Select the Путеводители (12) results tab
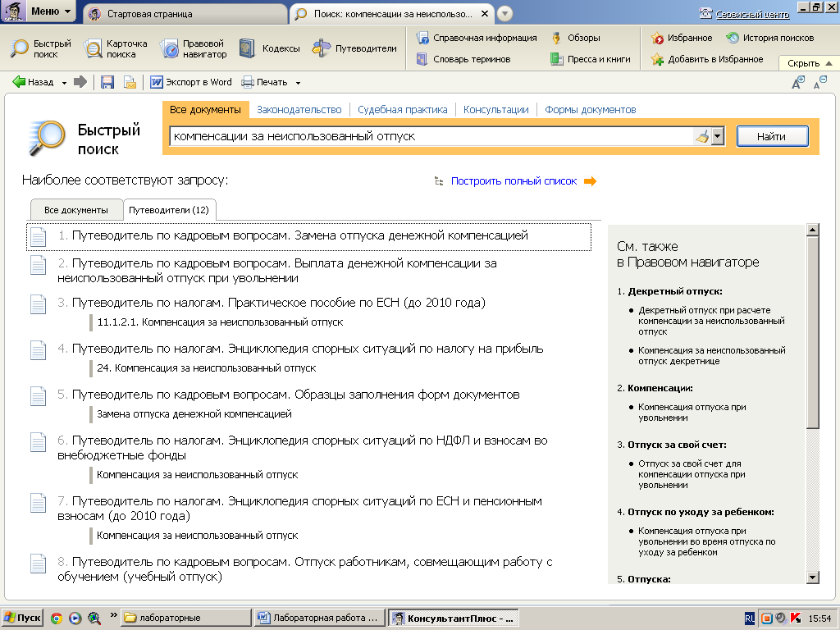 (169, 210)
